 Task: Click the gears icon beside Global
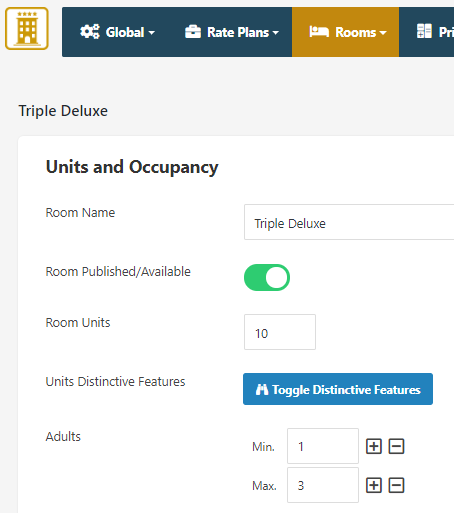(90, 32)
